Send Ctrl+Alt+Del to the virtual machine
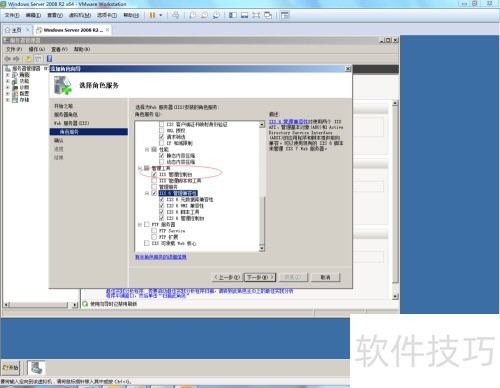500x388 pixels. pos(176,15)
